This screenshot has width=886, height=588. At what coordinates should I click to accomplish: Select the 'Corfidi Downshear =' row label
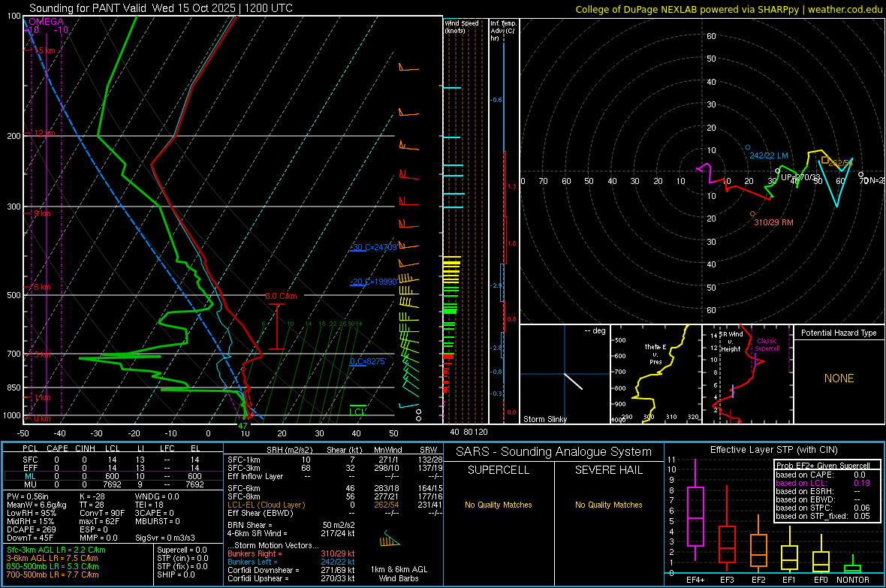[x=264, y=570]
